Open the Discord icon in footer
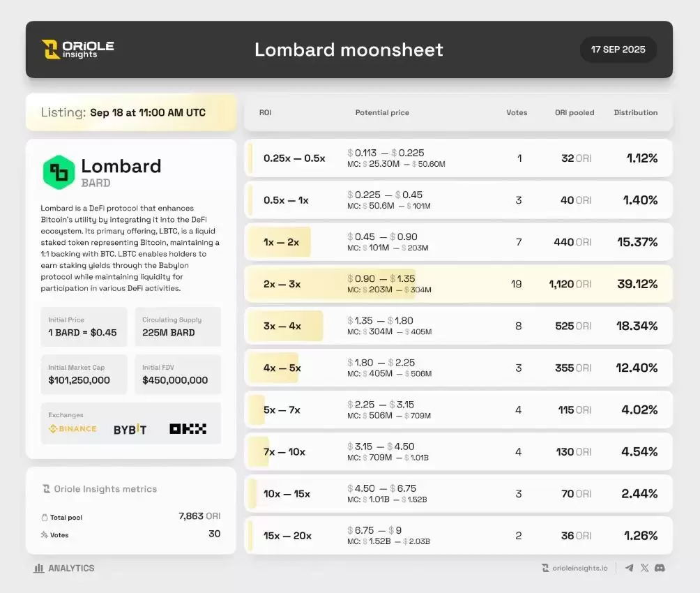This screenshot has width=700, height=593. (x=660, y=568)
